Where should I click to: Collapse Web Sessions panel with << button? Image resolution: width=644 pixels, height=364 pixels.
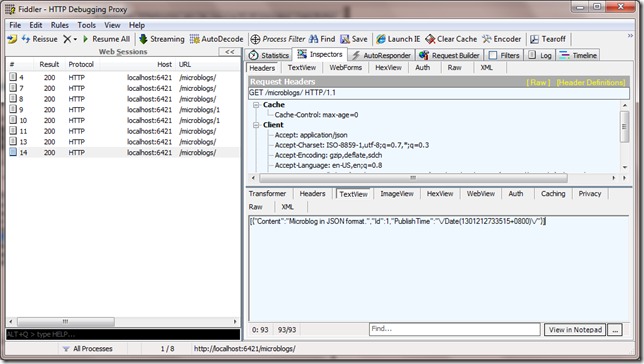click(x=230, y=52)
